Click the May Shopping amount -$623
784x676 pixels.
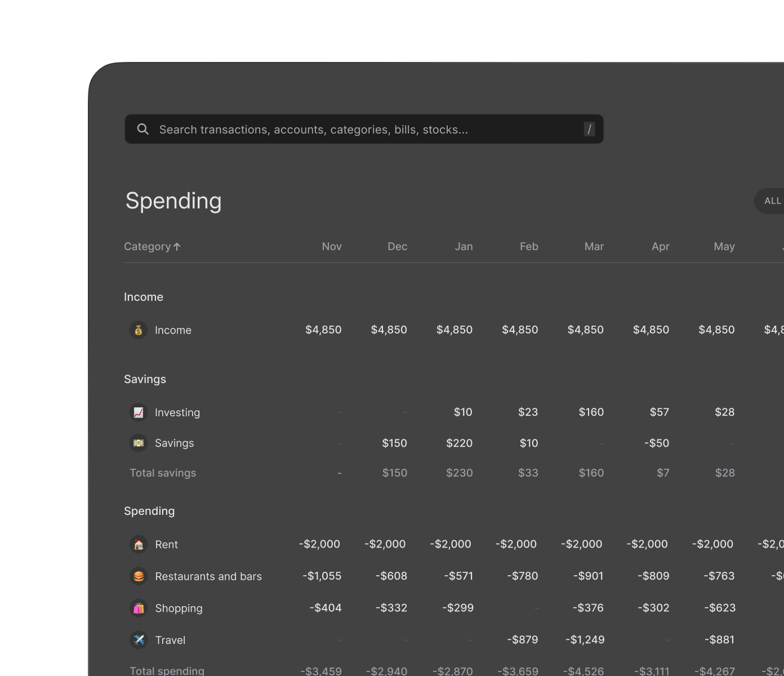click(719, 608)
